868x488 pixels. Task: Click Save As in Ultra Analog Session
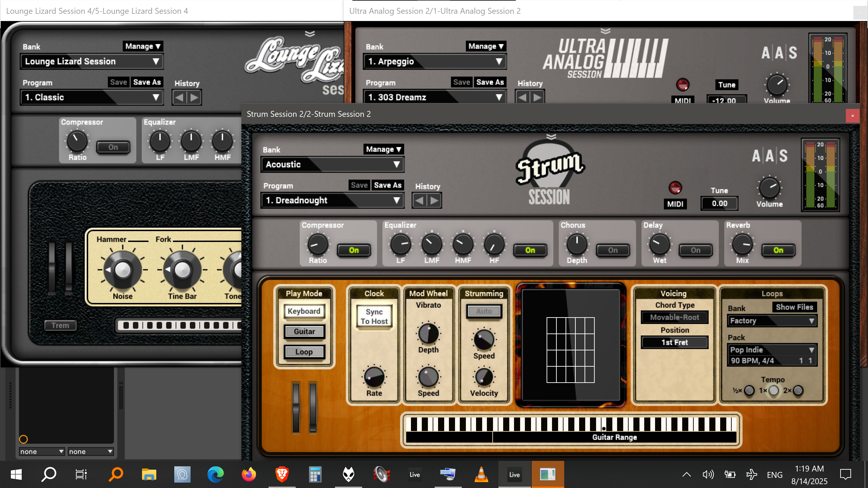(490, 82)
